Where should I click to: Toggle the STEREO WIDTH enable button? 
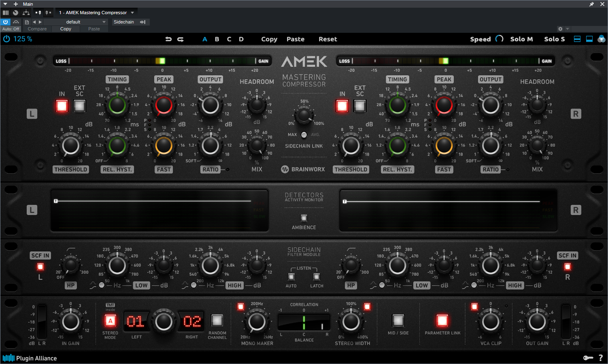point(367,307)
